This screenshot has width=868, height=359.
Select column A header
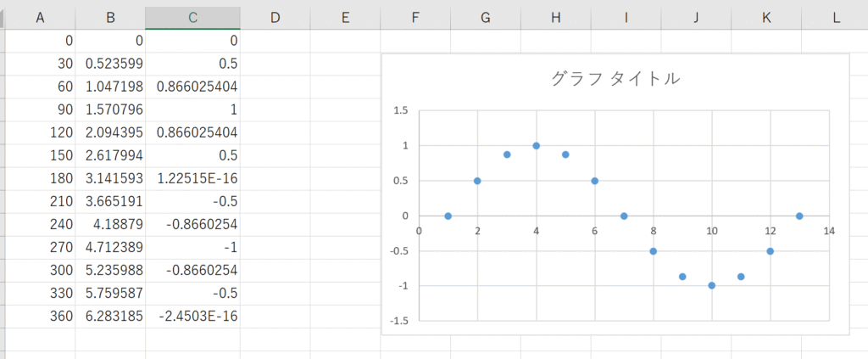[40, 17]
